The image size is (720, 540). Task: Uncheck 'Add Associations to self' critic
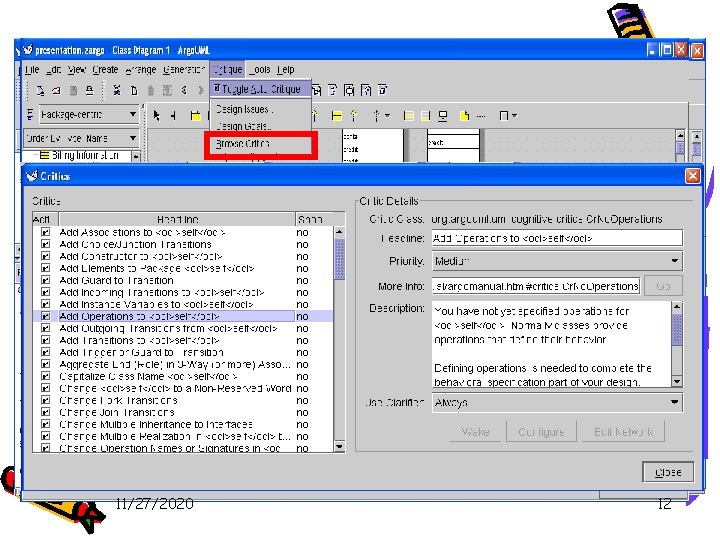45,232
